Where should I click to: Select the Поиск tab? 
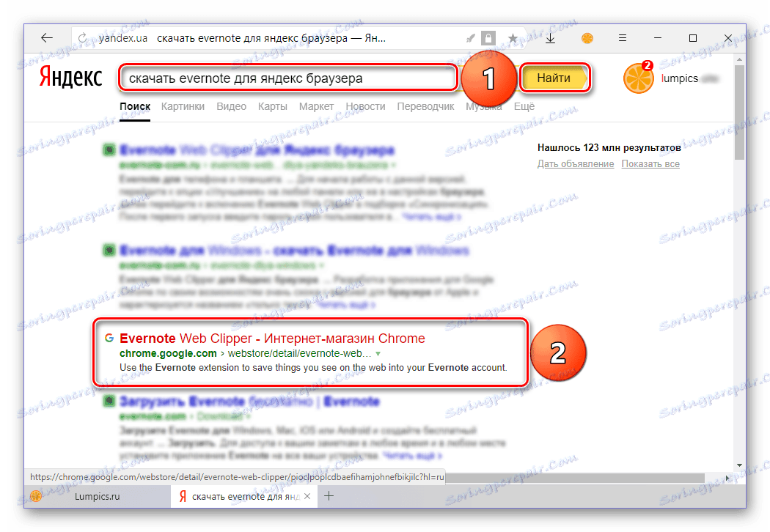tap(134, 106)
